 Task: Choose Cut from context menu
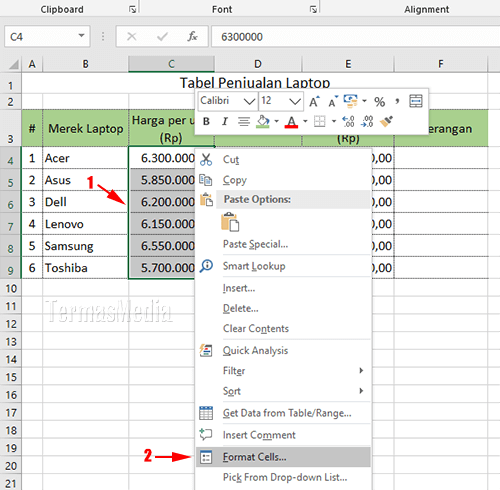coord(283,159)
